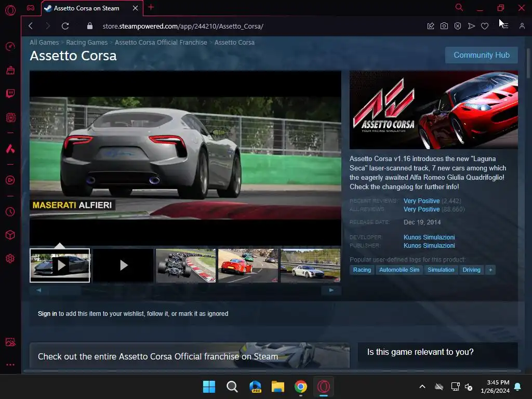Show hidden system tray icons chevron
The image size is (532, 399).
tap(422, 387)
